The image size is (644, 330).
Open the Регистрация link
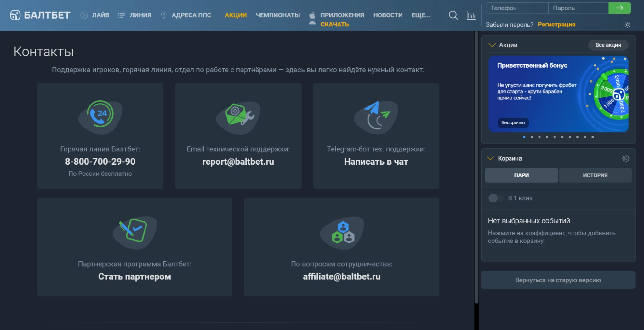pos(556,24)
